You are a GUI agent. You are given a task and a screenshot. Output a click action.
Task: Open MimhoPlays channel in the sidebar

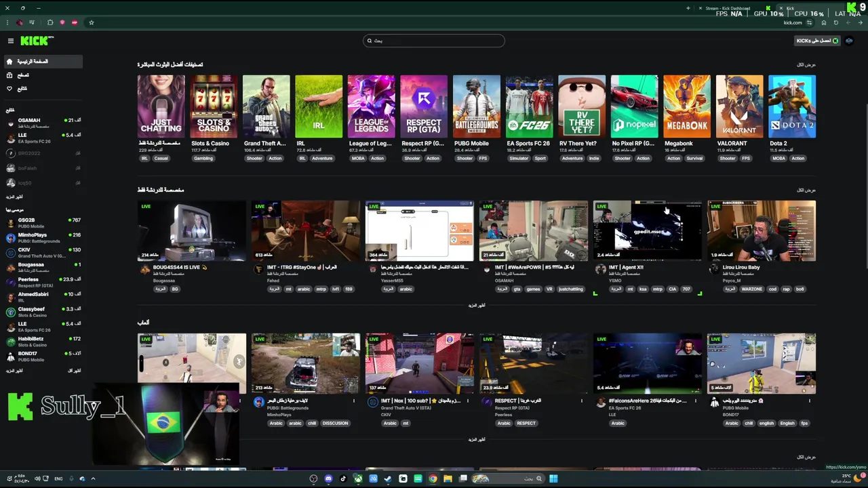pyautogui.click(x=43, y=238)
